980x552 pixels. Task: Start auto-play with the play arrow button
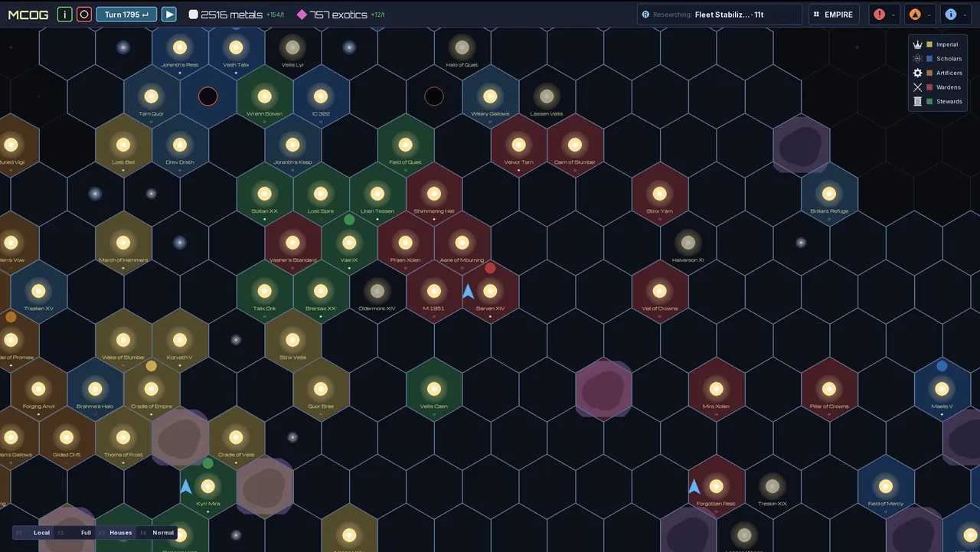tap(169, 15)
